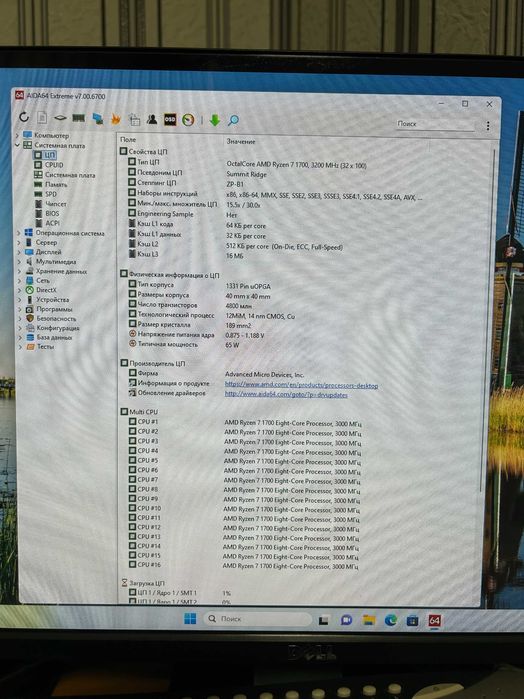This screenshot has width=524, height=699.
Task: Launch Microsoft Edge from the taskbar
Action: point(391,620)
